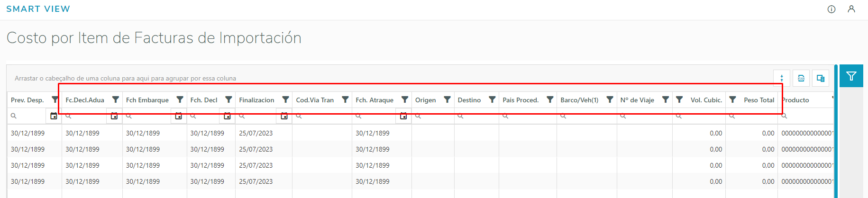The image size is (868, 198).
Task: Open filter funnel for Origen column
Action: [447, 99]
